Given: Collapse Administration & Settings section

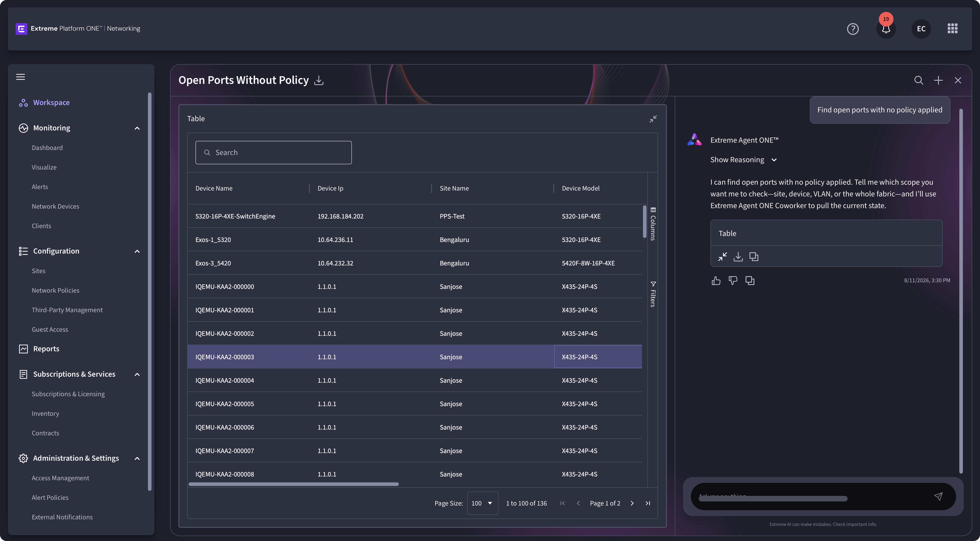Looking at the screenshot, I should pos(137,458).
